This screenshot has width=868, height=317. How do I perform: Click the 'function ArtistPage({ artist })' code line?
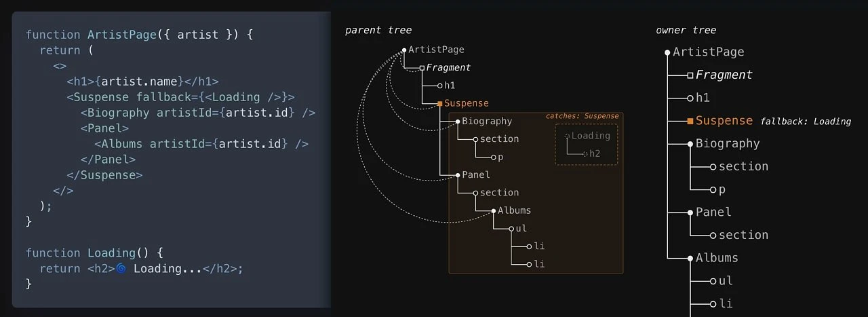(139, 34)
